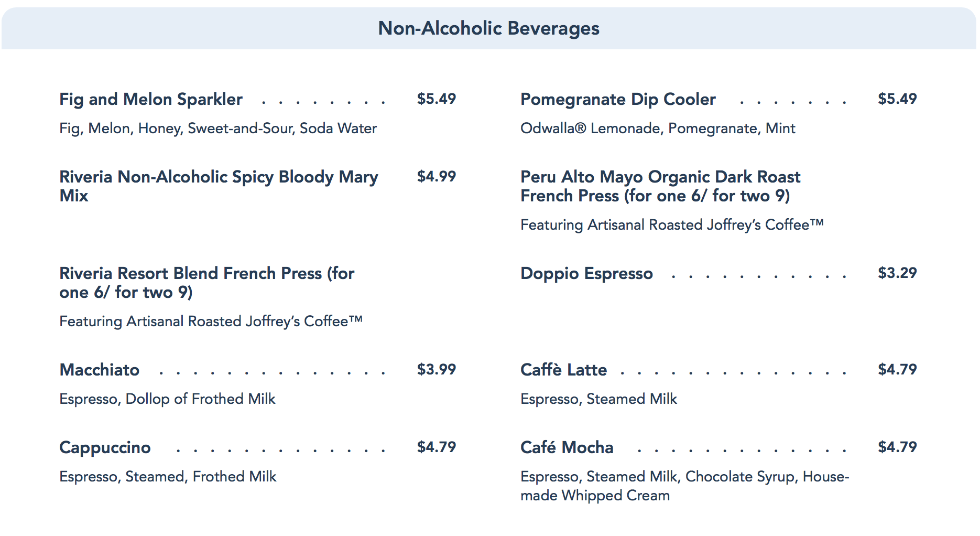The height and width of the screenshot is (536, 980).
Task: Click the Fig, Melon, Honey ingredients description
Action: coord(218,128)
